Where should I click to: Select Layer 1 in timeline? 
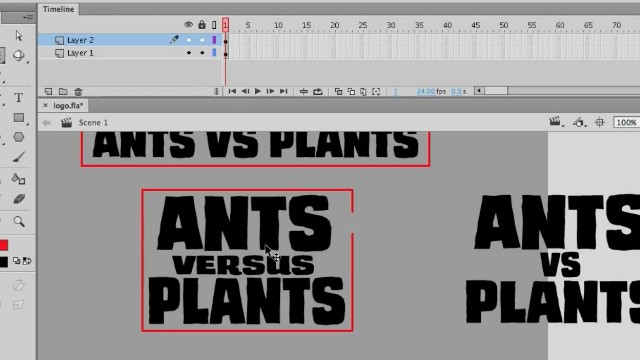point(80,53)
